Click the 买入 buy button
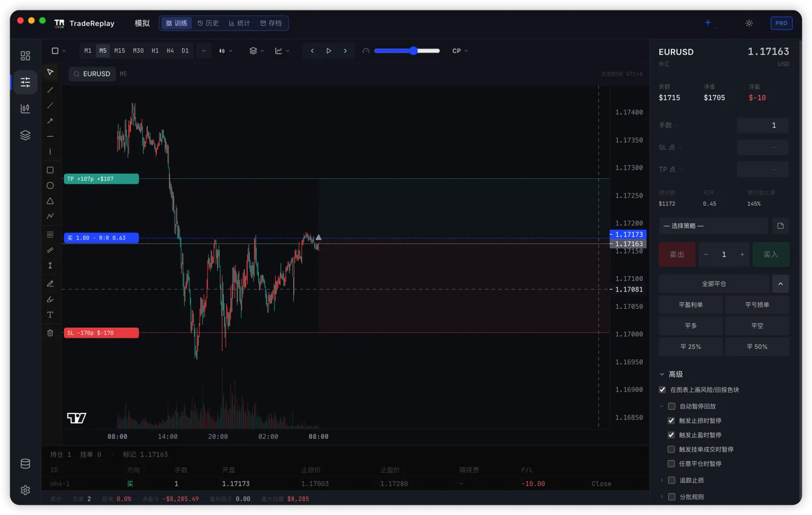 [x=770, y=254]
